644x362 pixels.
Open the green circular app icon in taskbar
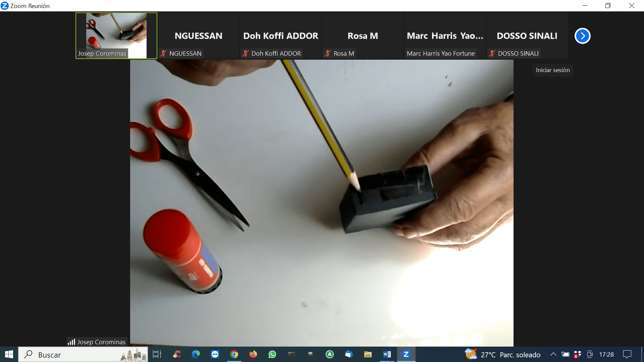point(330,354)
